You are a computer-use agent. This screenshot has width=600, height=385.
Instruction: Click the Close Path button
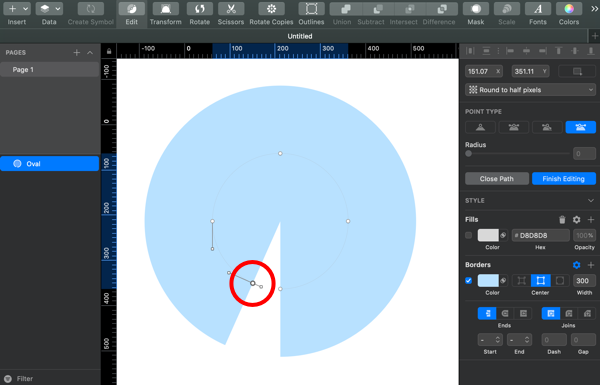497,179
